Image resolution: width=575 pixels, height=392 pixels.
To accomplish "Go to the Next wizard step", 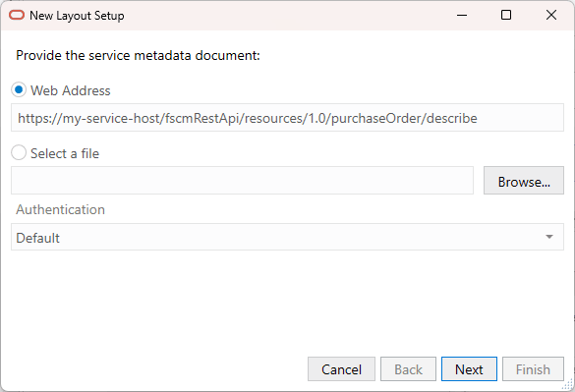I will [x=469, y=368].
